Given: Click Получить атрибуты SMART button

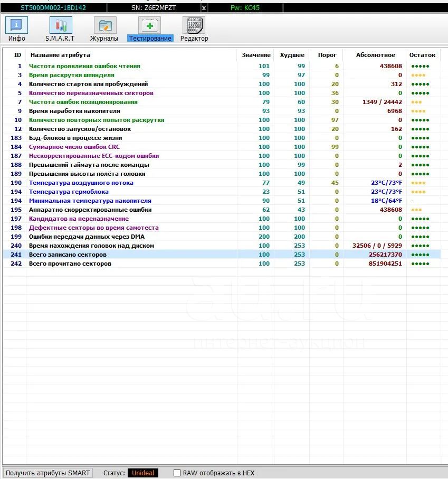Looking at the screenshot, I should click(47, 473).
